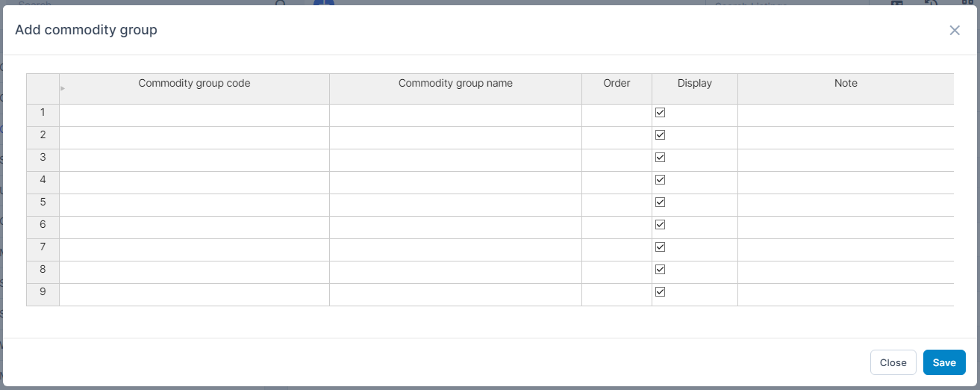980x390 pixels.
Task: Click the Display column header
Action: [x=694, y=84]
